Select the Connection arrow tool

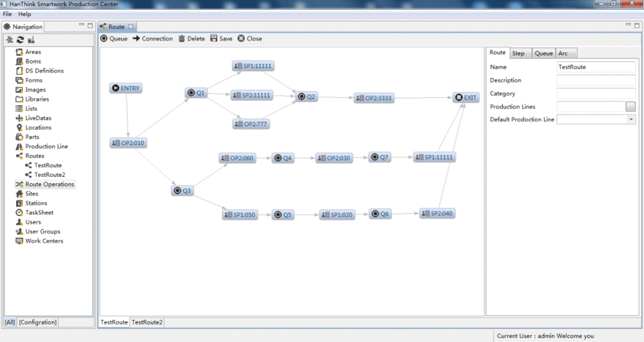coord(153,39)
